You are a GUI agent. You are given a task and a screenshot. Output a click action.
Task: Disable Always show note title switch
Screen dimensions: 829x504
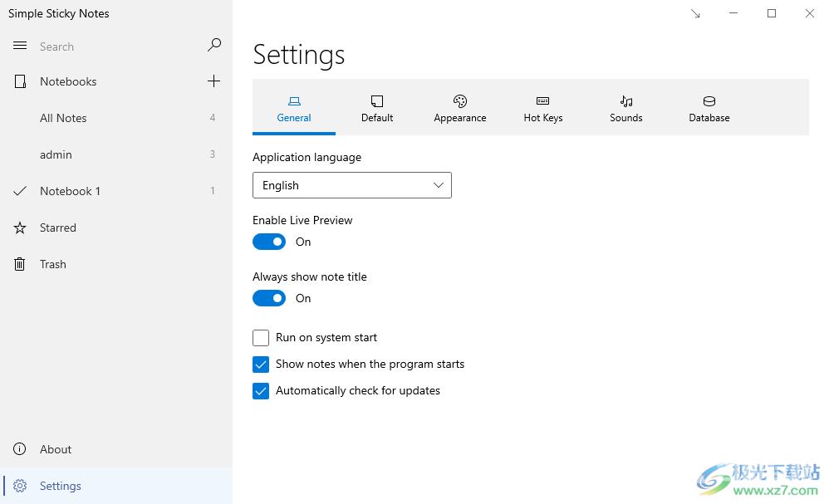(x=269, y=298)
